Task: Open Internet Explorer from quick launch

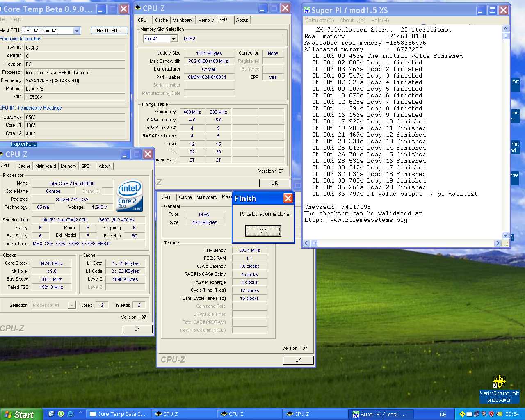Action: point(70,414)
